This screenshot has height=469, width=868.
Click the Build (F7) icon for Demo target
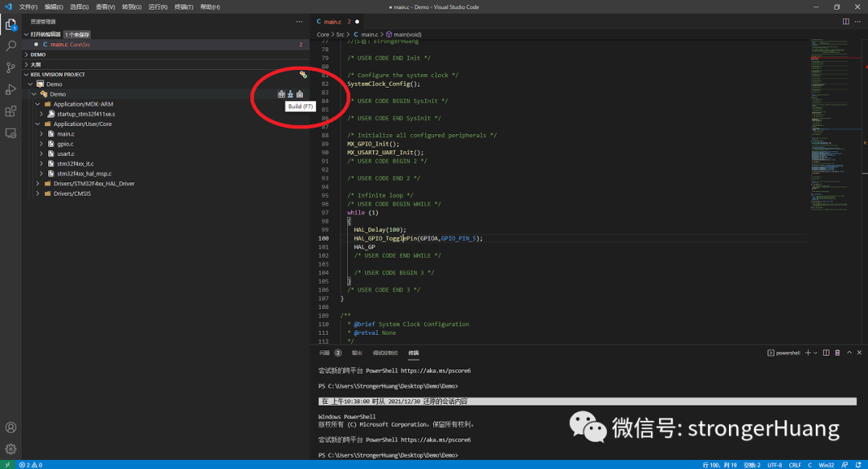(x=281, y=95)
